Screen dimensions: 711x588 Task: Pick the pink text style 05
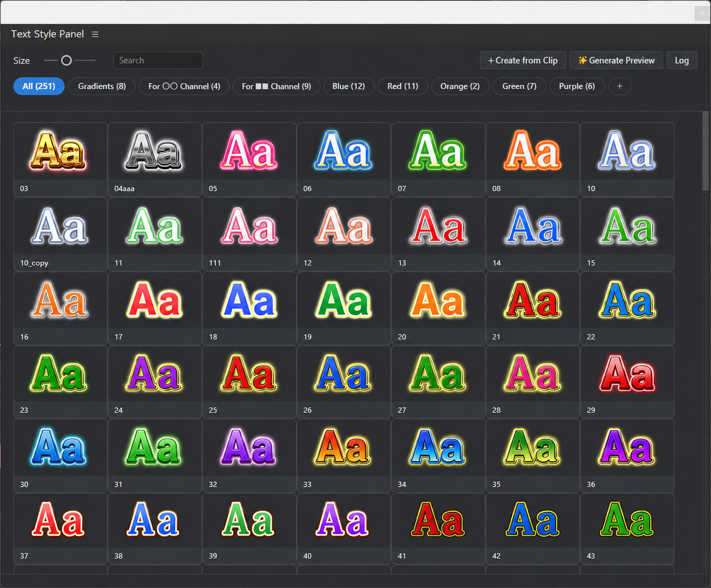(249, 159)
